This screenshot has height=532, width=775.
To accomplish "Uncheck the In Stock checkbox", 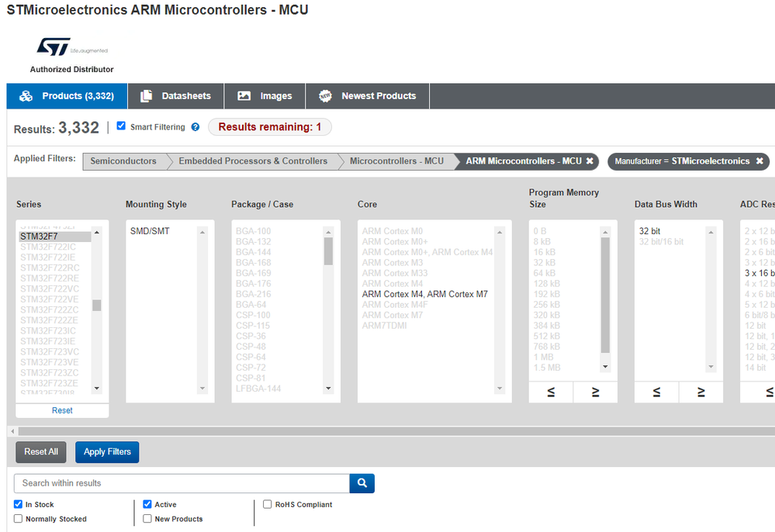I will coord(19,504).
